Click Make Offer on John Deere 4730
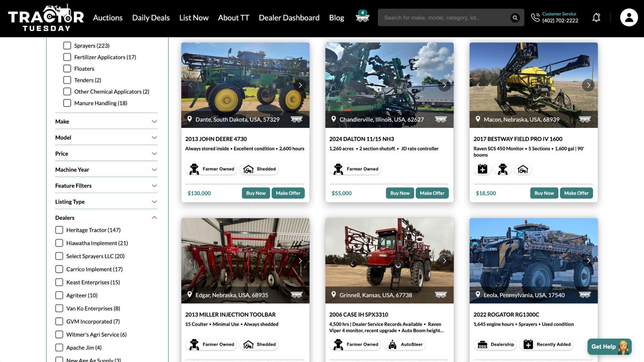The height and width of the screenshot is (362, 644). [288, 193]
